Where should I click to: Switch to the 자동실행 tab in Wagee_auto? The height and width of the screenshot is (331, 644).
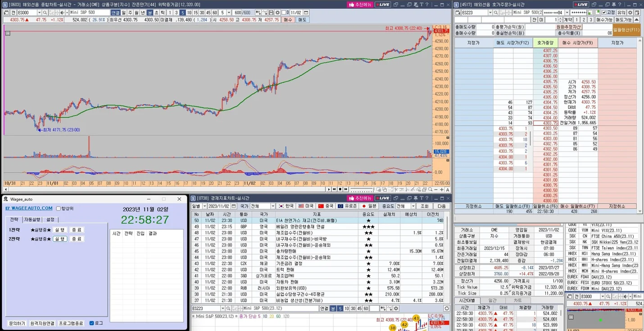[x=32, y=219]
